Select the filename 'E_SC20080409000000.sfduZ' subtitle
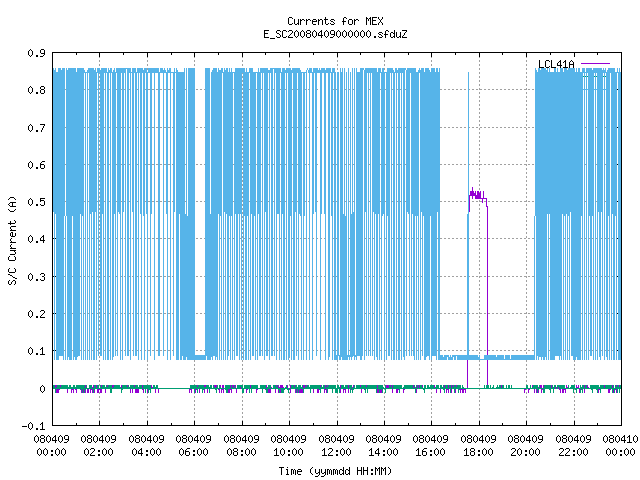This screenshot has width=640, height=480. point(335,34)
